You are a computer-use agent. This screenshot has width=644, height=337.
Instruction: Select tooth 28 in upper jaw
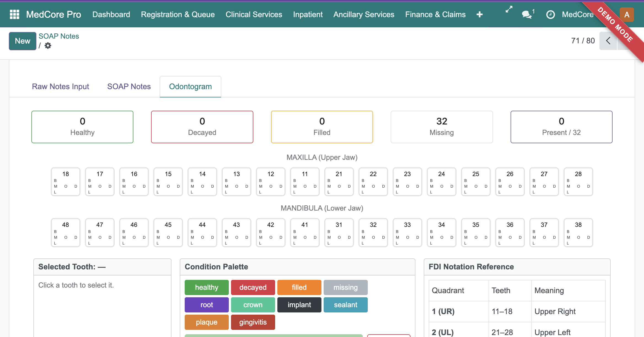(x=578, y=182)
